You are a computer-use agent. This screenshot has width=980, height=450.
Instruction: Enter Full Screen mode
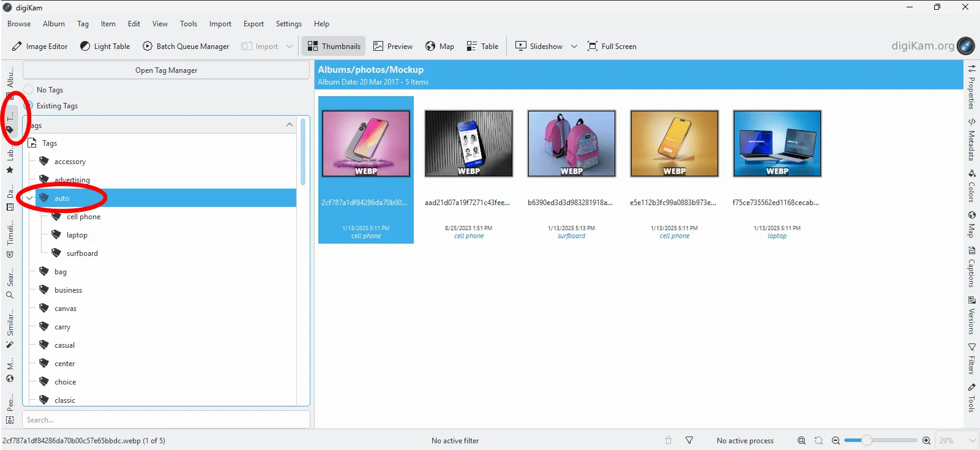[x=612, y=47]
